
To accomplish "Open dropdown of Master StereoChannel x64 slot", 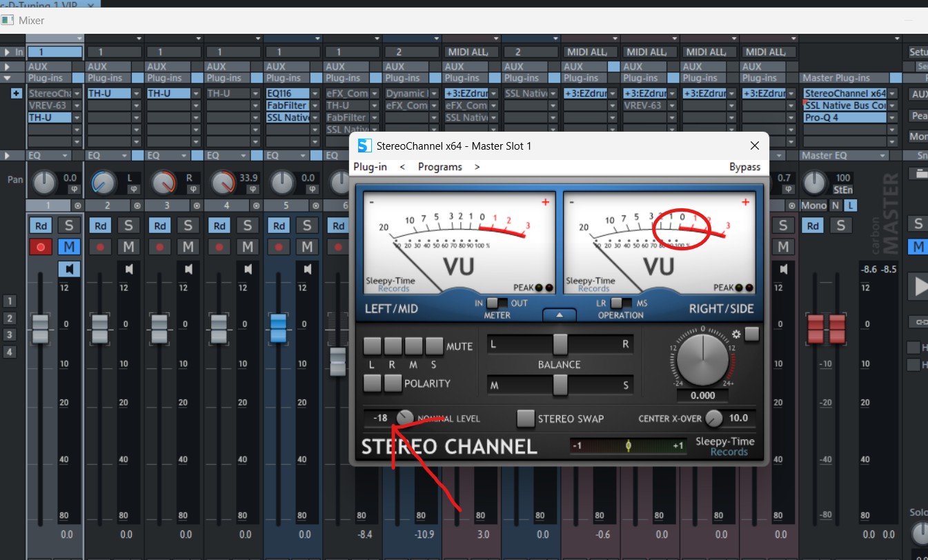I will point(893,94).
